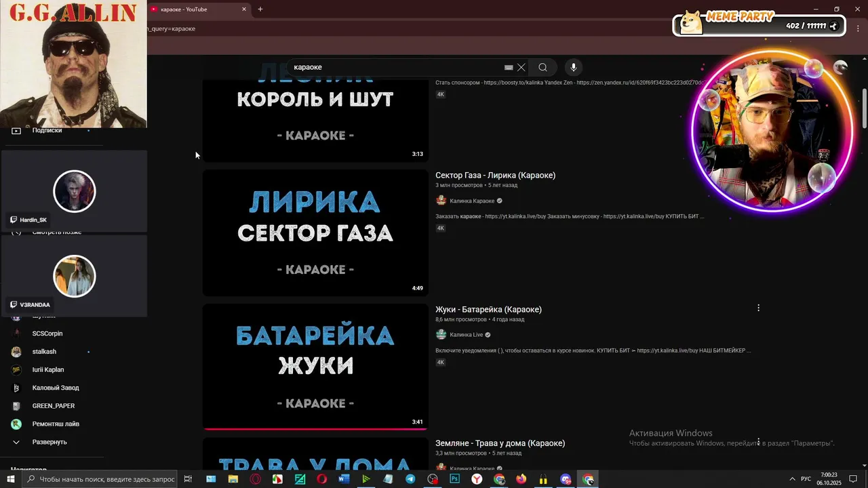
Task: Open Земляне - Трава у дома (Караоке) title
Action: point(500,443)
